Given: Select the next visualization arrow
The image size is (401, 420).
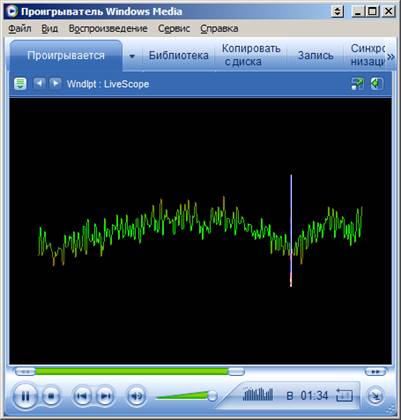Looking at the screenshot, I should 55,83.
